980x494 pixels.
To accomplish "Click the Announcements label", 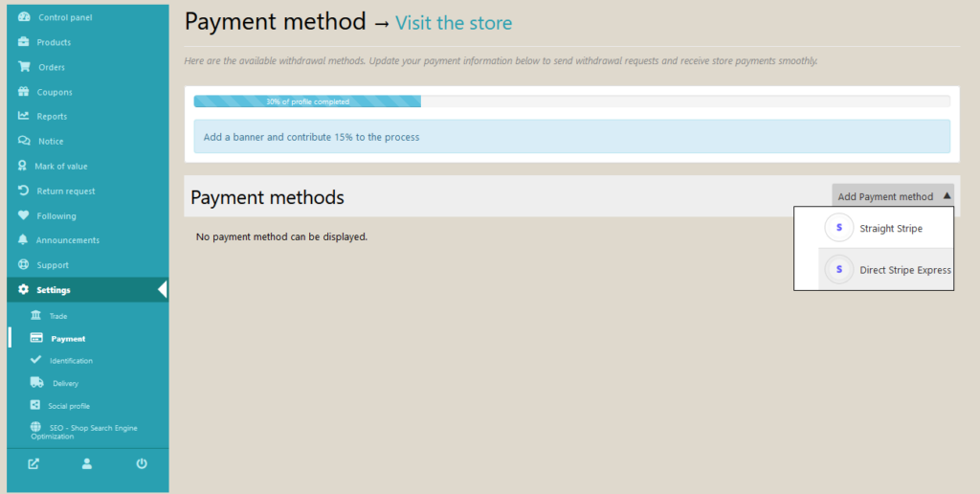I will (x=68, y=240).
